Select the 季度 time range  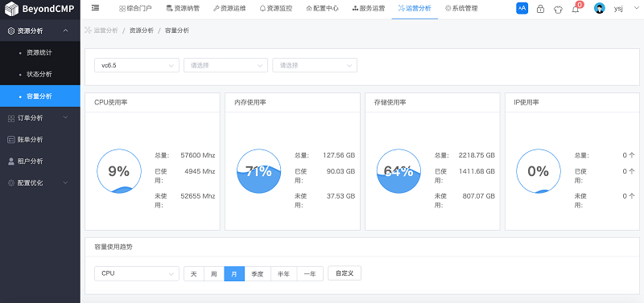point(258,274)
